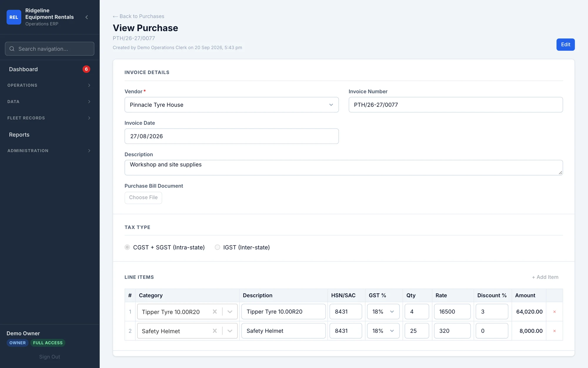The width and height of the screenshot is (588, 368).
Task: Click the + Add Item link
Action: 545,277
